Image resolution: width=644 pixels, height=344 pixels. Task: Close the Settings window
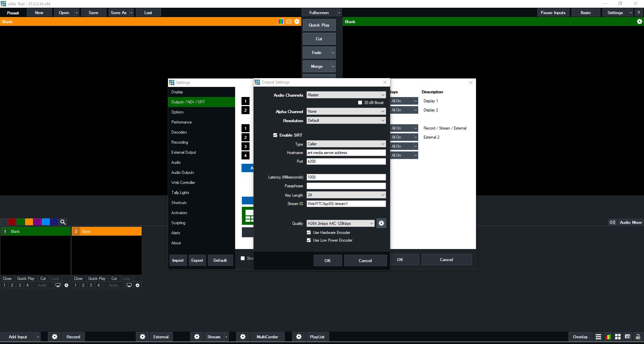[x=471, y=83]
